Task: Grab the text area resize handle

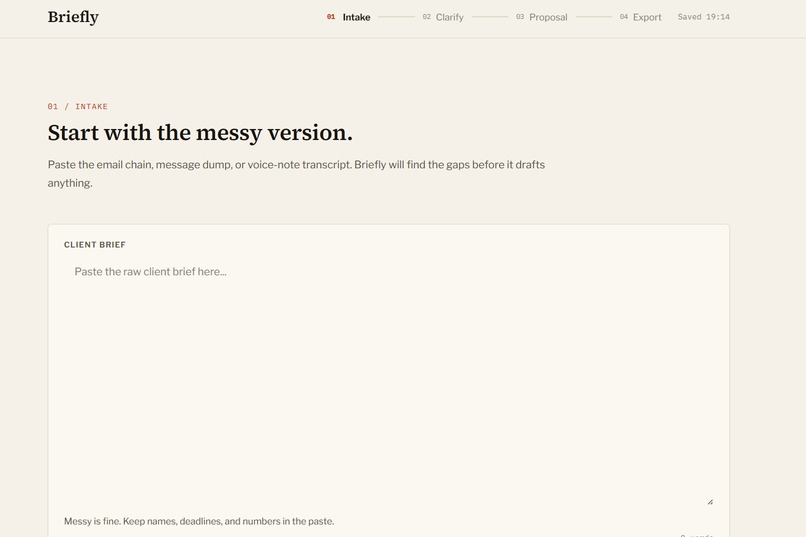Action: [710, 502]
